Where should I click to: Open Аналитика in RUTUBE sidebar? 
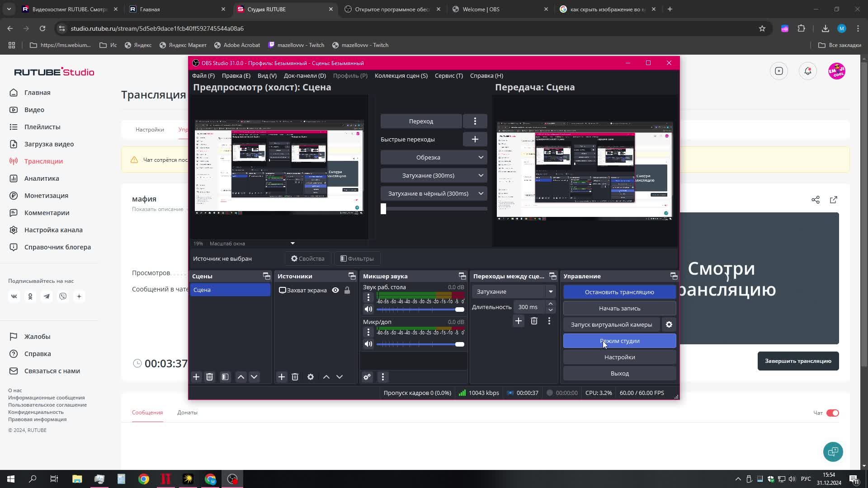point(42,178)
